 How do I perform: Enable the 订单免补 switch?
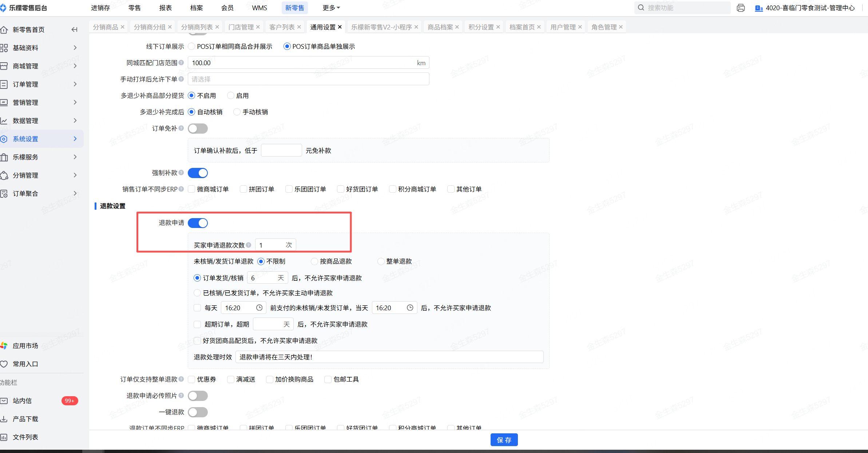[198, 129]
